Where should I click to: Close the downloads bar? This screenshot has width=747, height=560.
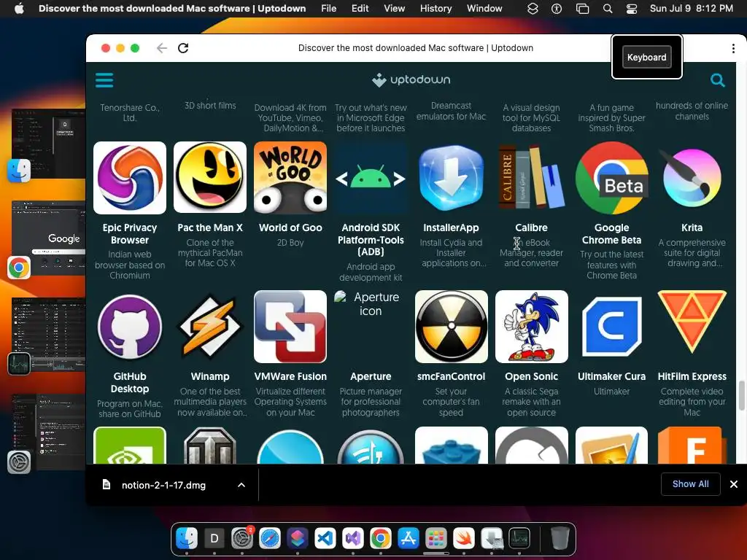coord(734,484)
